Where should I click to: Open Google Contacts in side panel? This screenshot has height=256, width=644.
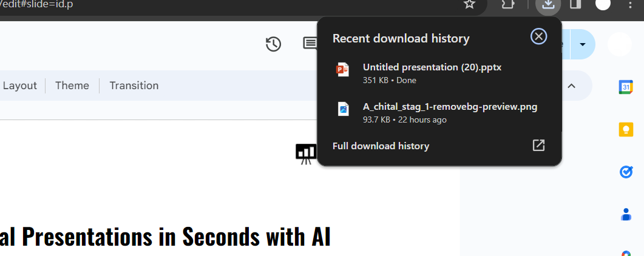coord(626,214)
